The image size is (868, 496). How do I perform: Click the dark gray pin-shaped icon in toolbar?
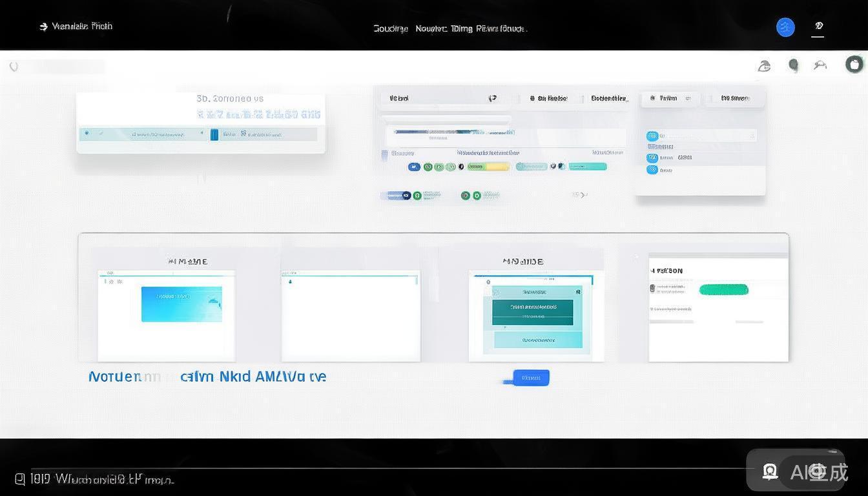tap(793, 65)
